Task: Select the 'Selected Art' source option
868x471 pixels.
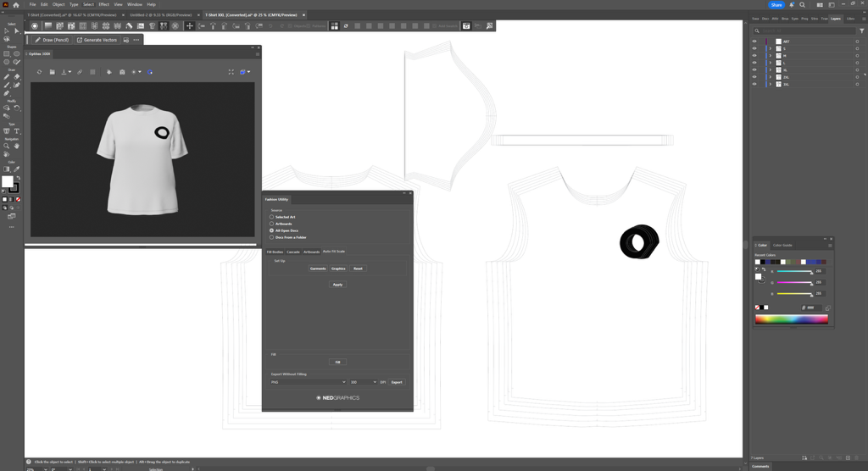Action: click(272, 217)
